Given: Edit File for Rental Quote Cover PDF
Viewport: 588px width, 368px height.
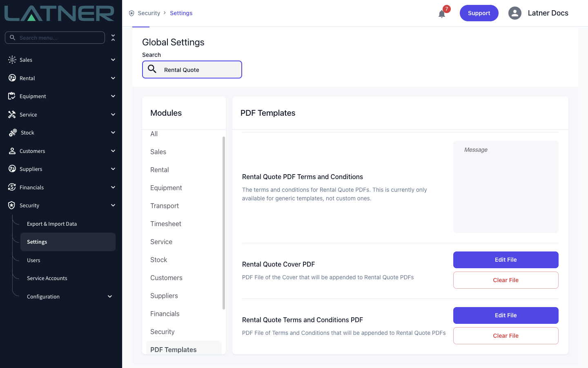Looking at the screenshot, I should (x=506, y=260).
